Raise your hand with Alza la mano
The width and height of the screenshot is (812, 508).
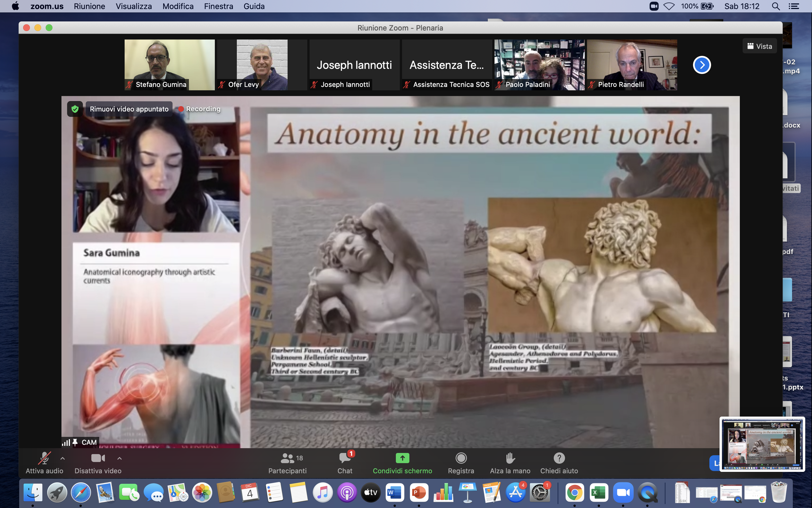tap(510, 463)
